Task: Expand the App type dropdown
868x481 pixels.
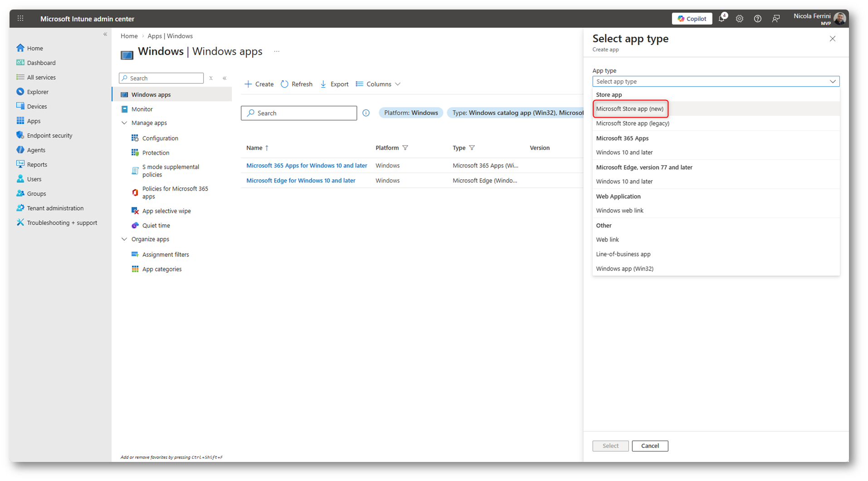Action: tap(716, 82)
